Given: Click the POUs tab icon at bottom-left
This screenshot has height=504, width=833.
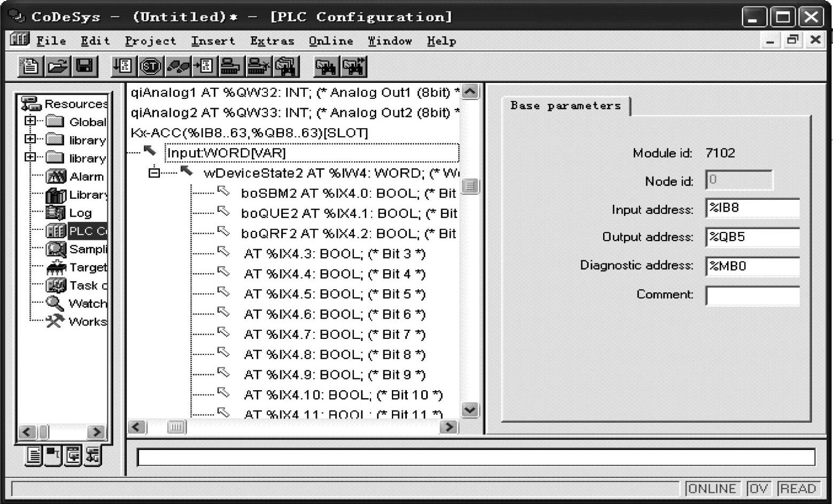Looking at the screenshot, I should (x=33, y=455).
